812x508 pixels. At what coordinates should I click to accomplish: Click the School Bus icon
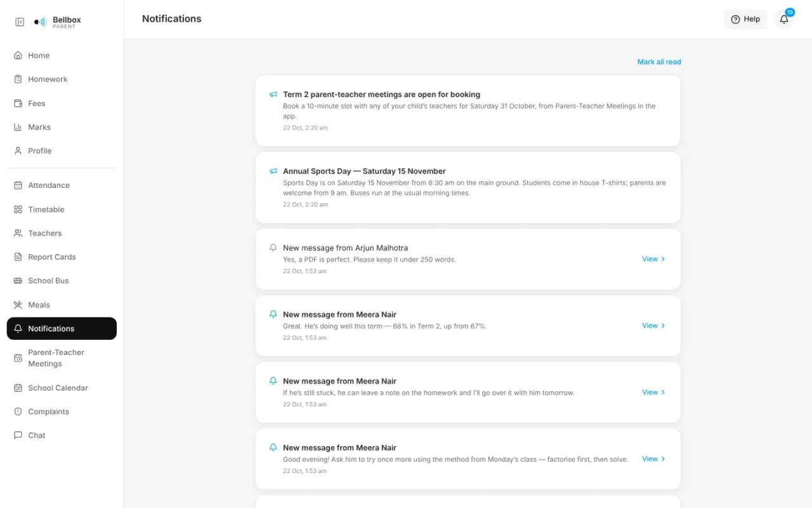18,281
